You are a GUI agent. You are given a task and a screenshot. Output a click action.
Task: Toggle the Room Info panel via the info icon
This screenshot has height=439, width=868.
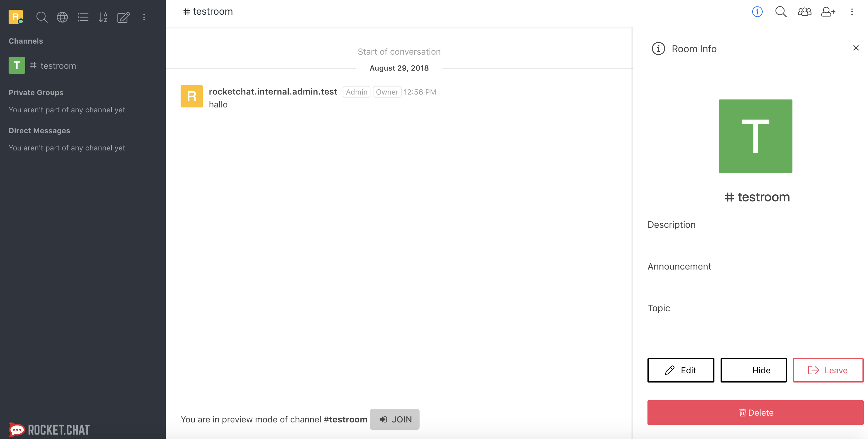click(x=757, y=11)
